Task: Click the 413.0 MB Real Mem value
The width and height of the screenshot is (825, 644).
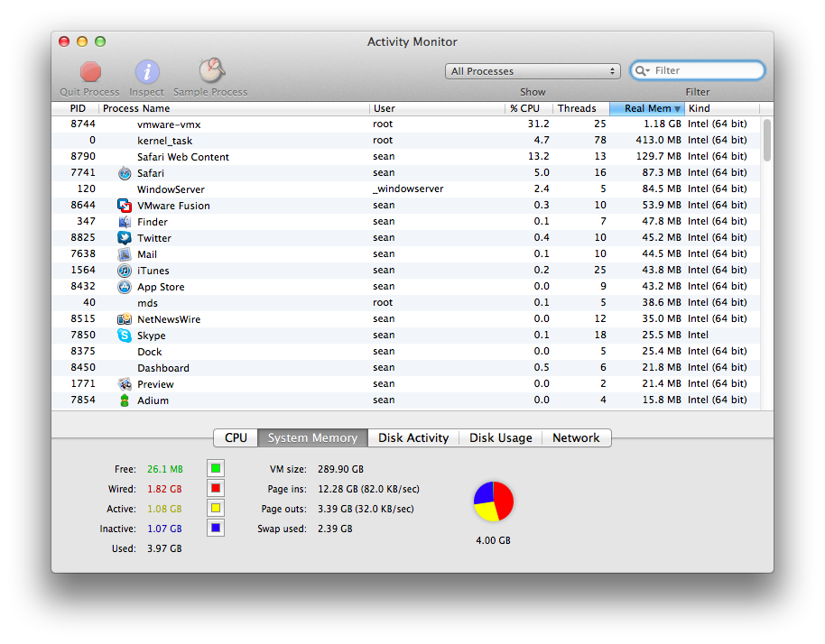Action: 658,141
